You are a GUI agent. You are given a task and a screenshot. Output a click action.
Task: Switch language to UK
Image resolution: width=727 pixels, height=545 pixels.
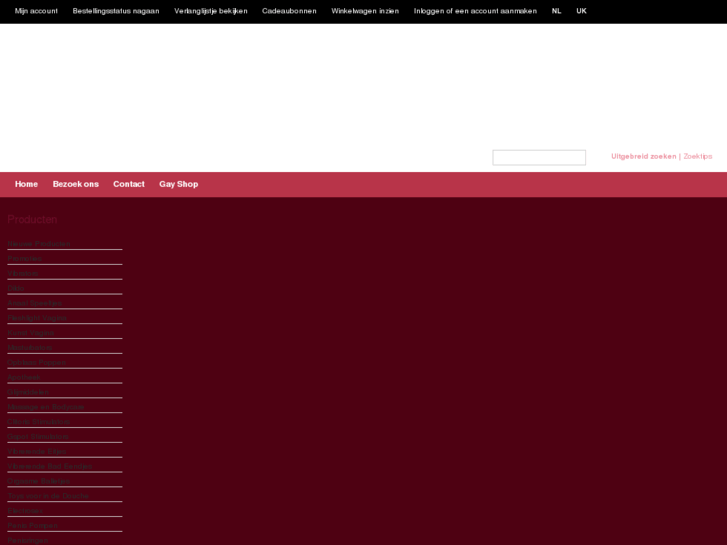(x=581, y=11)
